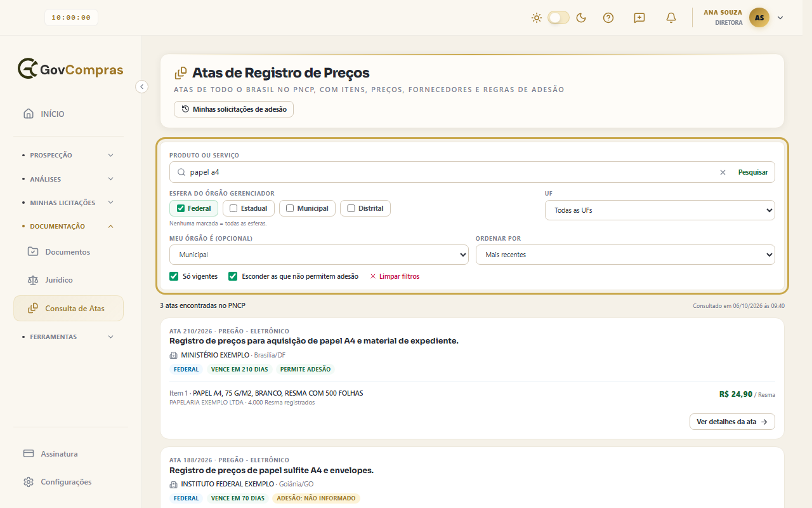This screenshot has height=508, width=812.
Task: Check the Municipal sphere checkbox
Action: pos(290,208)
